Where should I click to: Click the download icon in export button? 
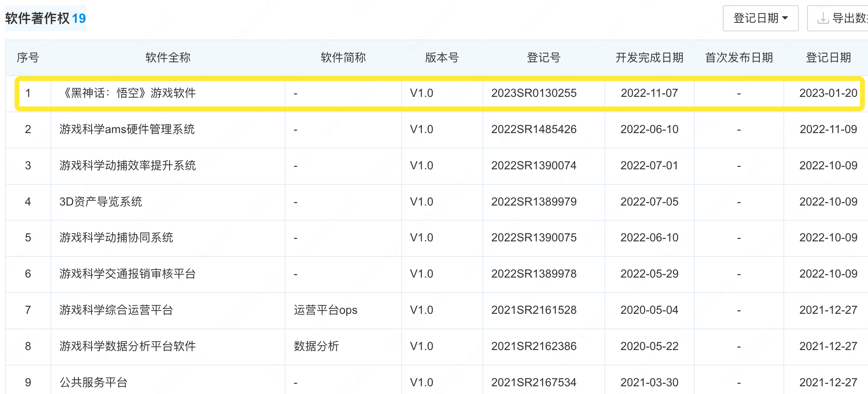coord(823,18)
